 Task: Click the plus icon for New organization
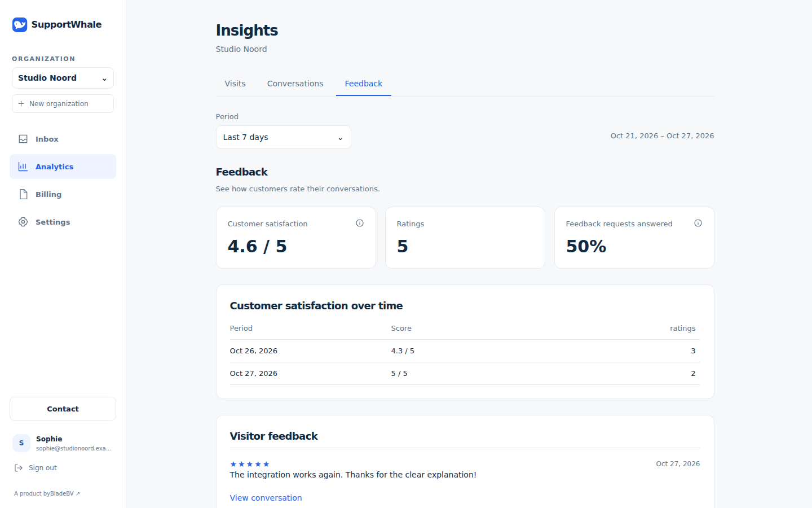(x=21, y=104)
